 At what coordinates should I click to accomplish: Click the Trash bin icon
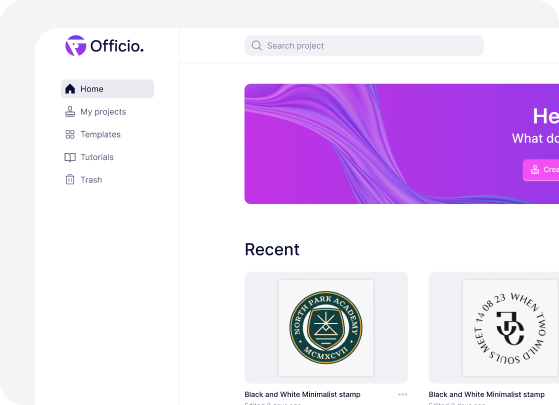tap(70, 180)
